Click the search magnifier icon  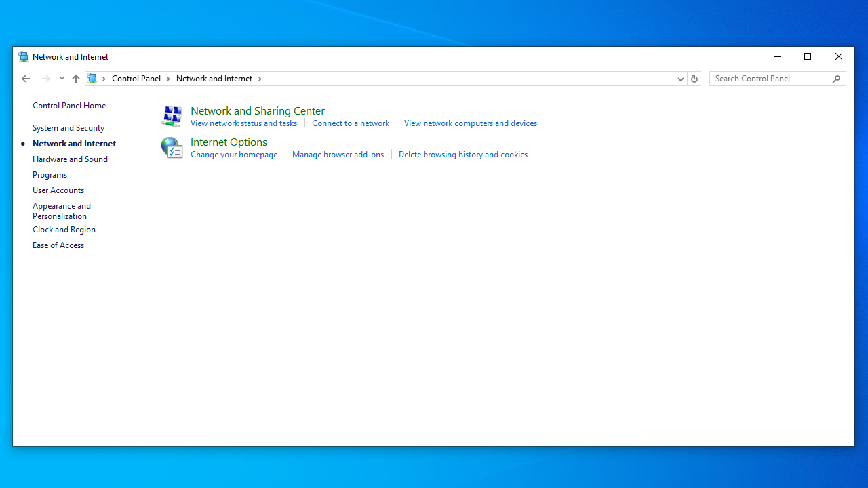click(x=836, y=79)
